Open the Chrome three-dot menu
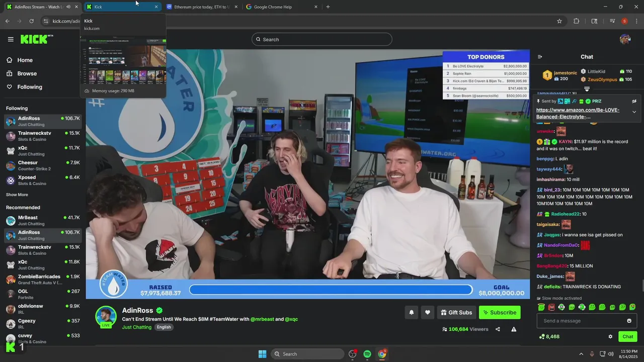The width and height of the screenshot is (644, 362). (x=637, y=21)
